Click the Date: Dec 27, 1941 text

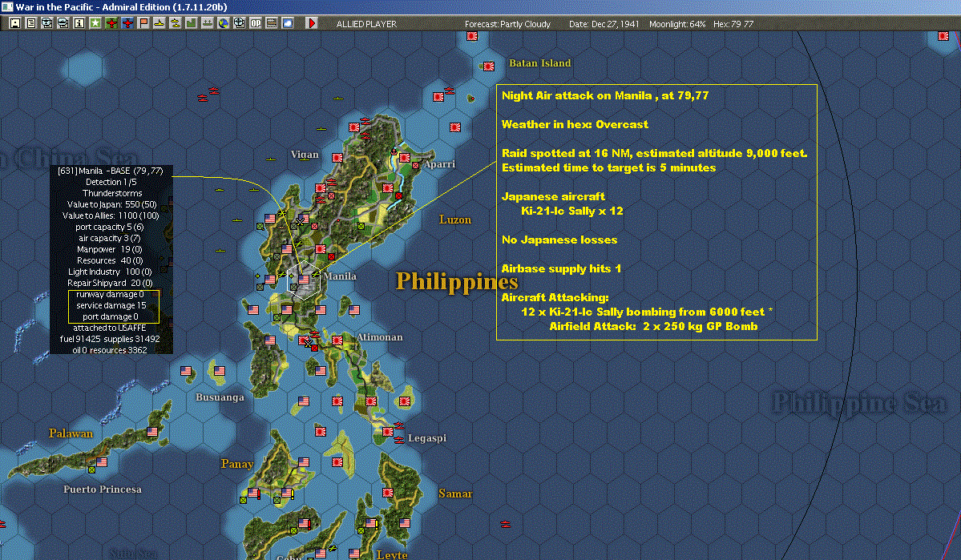pos(604,24)
